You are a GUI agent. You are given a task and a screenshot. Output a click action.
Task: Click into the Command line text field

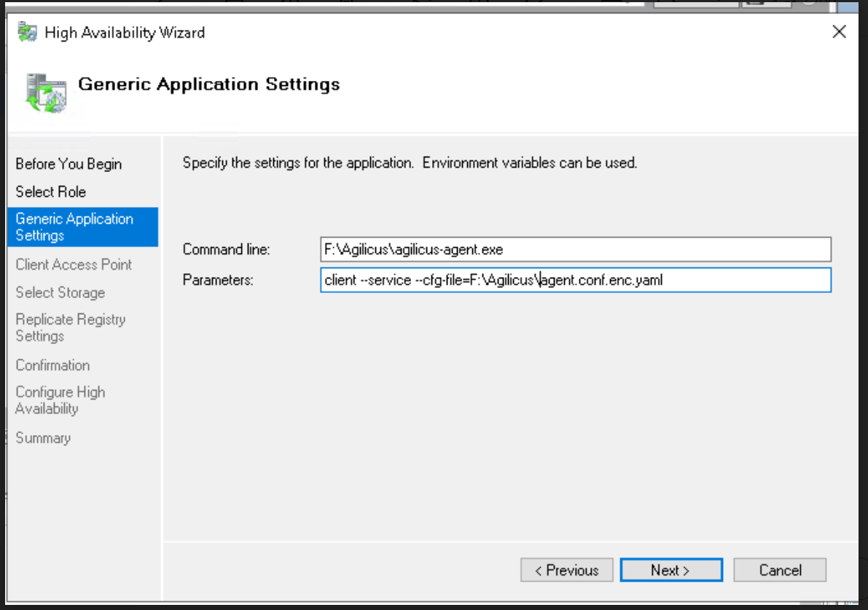coord(575,249)
